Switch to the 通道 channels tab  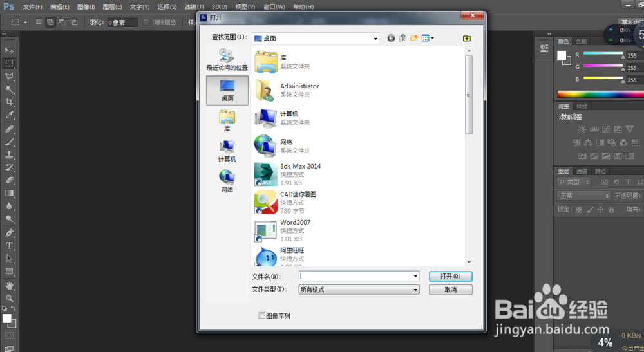[582, 171]
